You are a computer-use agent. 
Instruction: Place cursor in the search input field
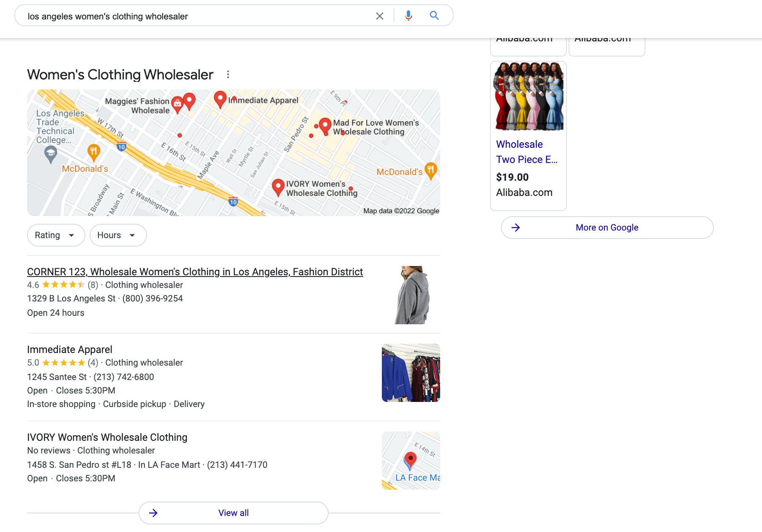190,16
